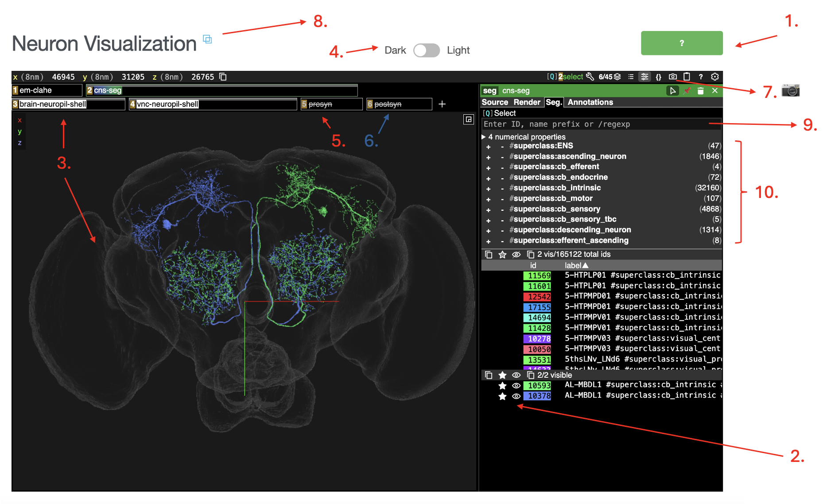The image size is (823, 504).
Task: Click the cns-seg layer tab
Action: (x=221, y=90)
